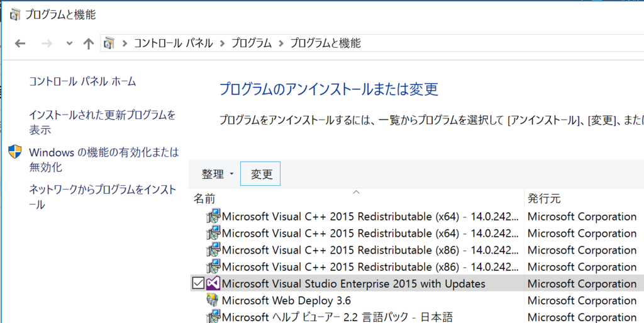Screen dimensions: 644x323
Task: Click publisher cell of Web Deploy 3.6 row
Action: [x=582, y=301]
